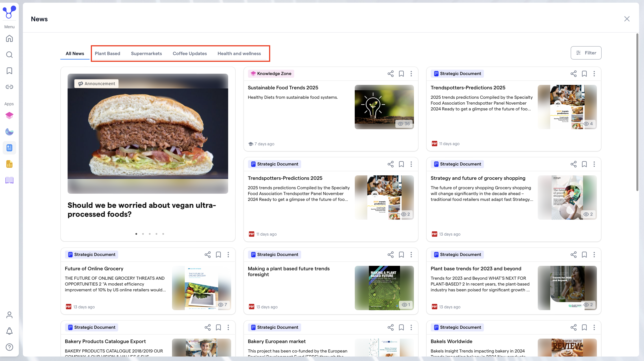Go to second announcement carousel dot
644x361 pixels.
click(x=143, y=234)
